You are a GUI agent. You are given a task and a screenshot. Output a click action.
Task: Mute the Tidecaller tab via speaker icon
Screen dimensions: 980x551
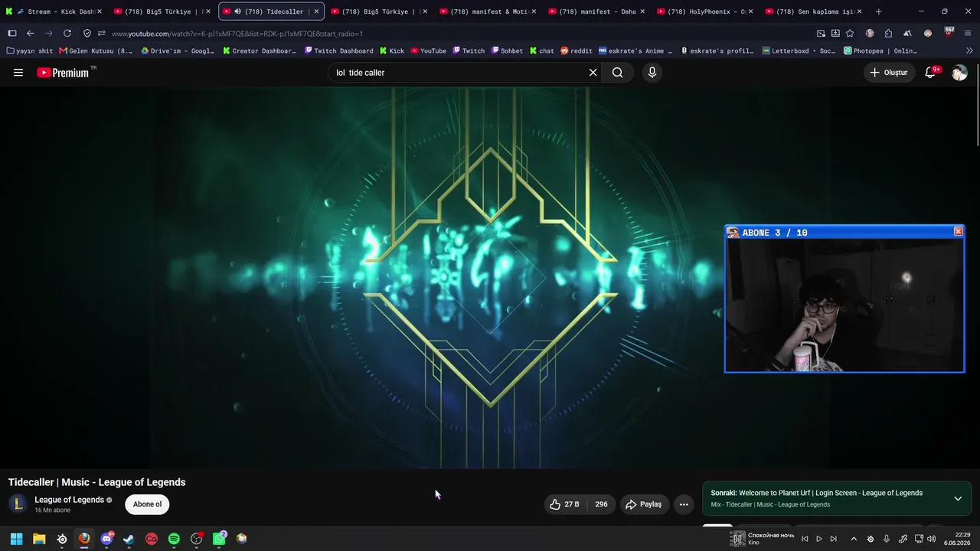[x=237, y=11]
